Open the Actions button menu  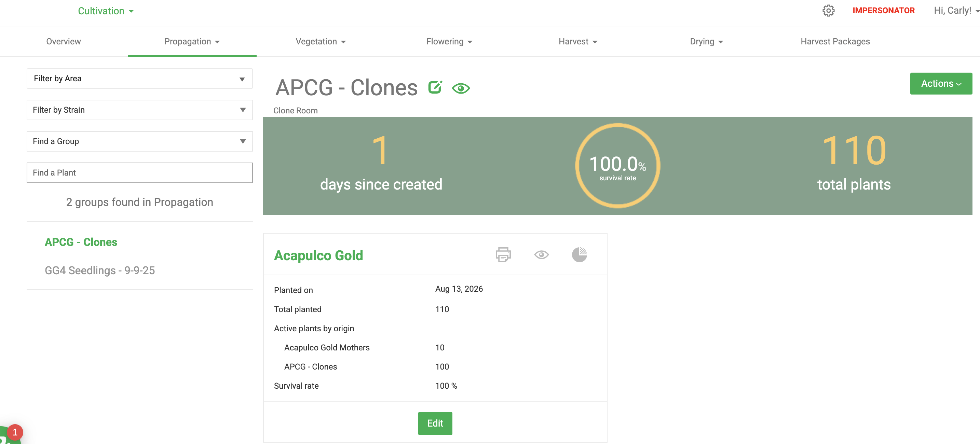coord(941,84)
